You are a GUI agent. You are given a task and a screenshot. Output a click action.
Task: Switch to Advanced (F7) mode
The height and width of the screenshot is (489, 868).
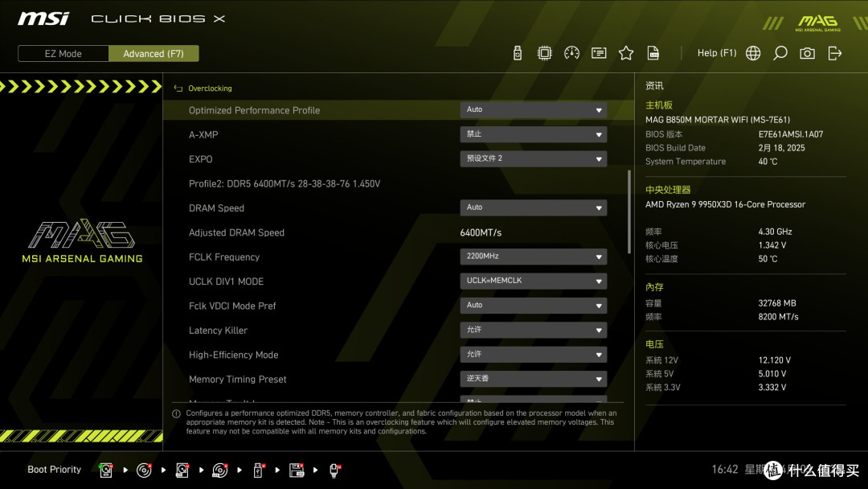(154, 54)
